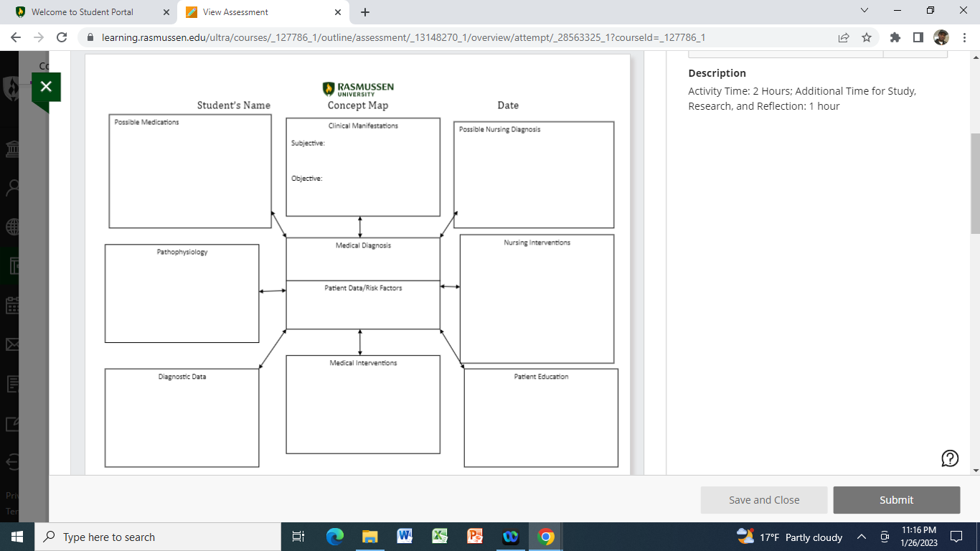Share this page icon in address bar
The image size is (980, 551).
844,37
